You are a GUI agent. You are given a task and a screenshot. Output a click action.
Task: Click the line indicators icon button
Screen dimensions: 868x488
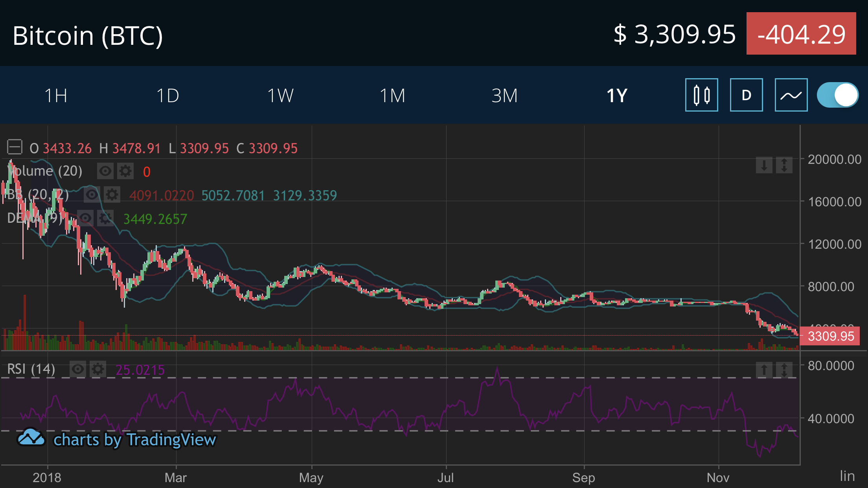pos(791,95)
